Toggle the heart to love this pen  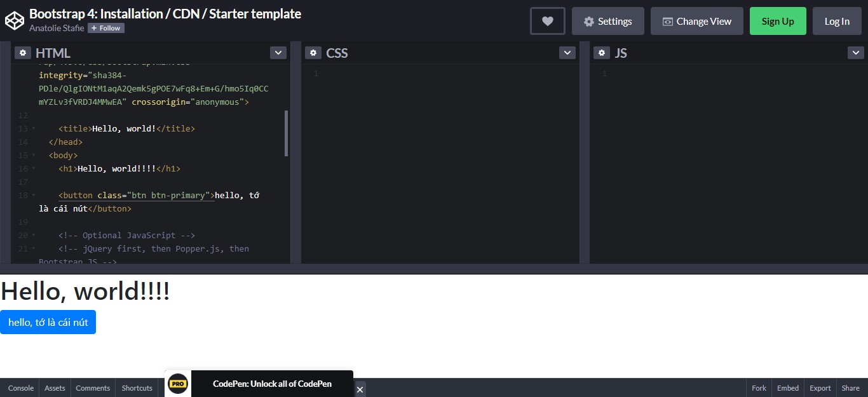tap(547, 20)
